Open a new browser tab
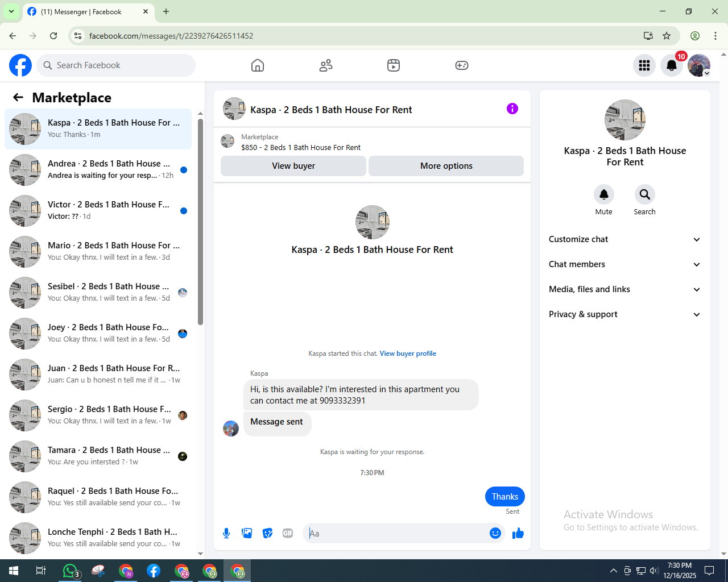Screen dimensions: 728x582 pos(166,11)
